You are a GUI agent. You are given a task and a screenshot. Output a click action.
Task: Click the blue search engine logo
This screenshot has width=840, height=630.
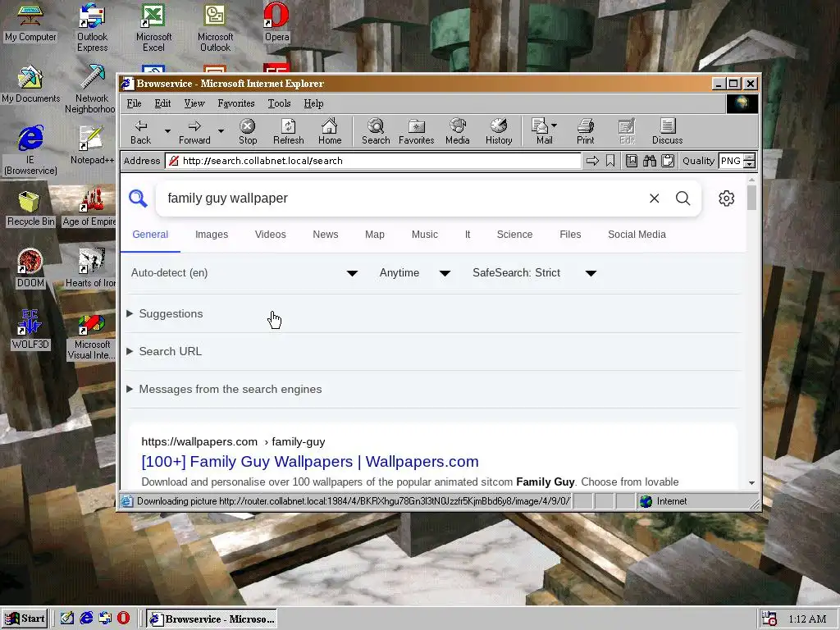[138, 199]
